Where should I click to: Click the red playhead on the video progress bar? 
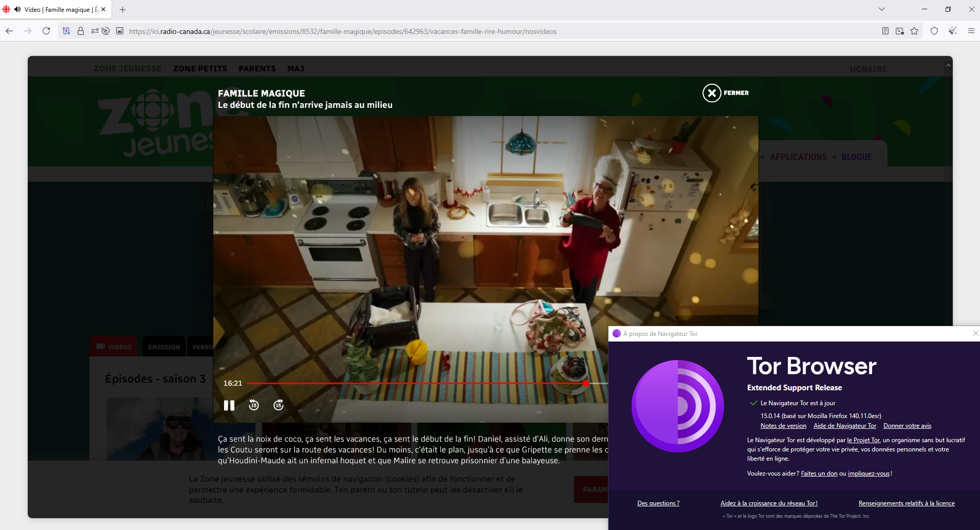586,384
